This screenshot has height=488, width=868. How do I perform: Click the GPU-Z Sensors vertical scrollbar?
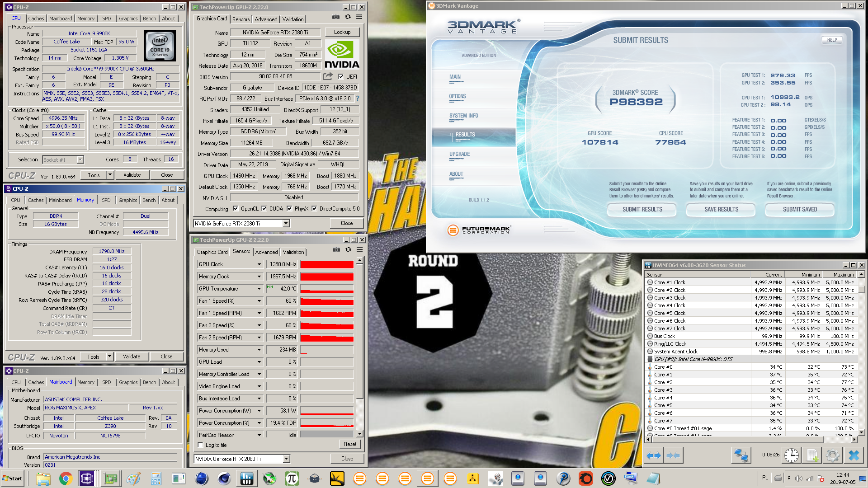360,347
